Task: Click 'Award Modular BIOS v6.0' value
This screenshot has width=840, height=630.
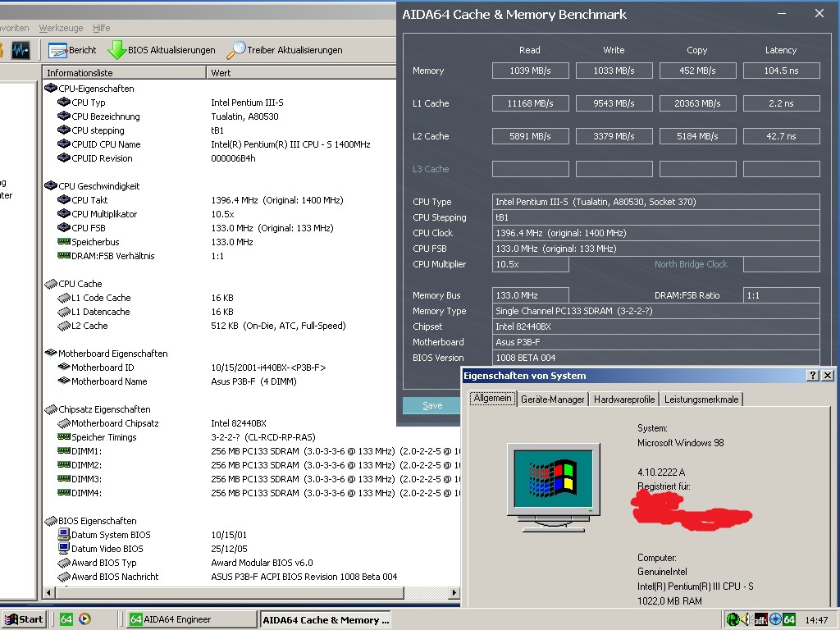Action: (x=262, y=563)
